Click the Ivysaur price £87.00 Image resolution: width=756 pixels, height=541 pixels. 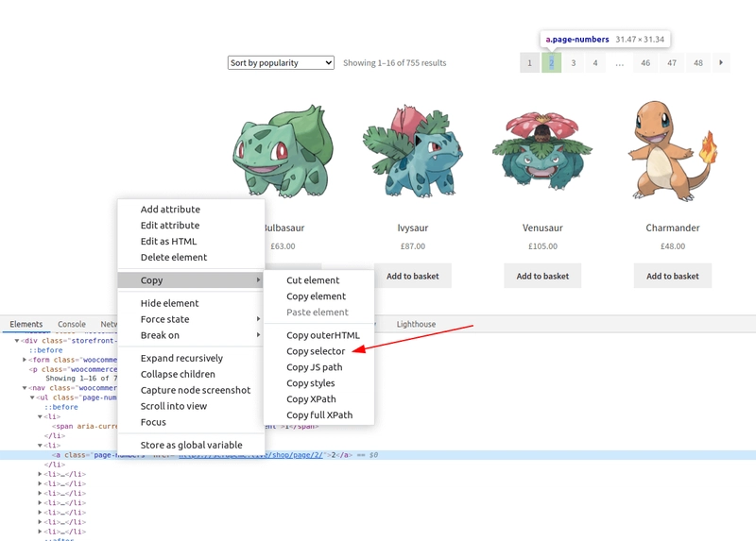413,246
